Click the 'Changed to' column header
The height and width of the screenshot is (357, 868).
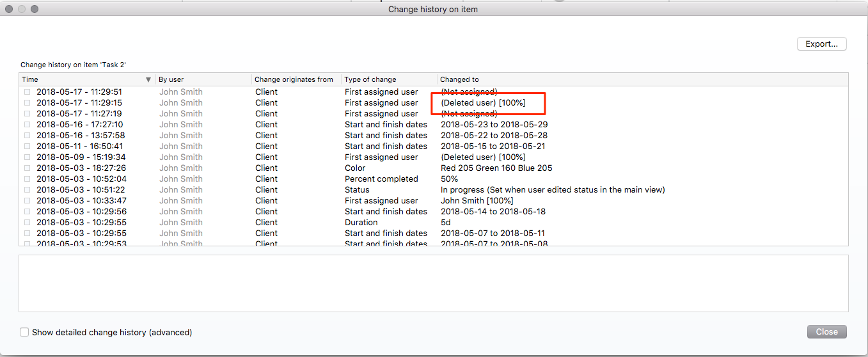click(x=459, y=80)
